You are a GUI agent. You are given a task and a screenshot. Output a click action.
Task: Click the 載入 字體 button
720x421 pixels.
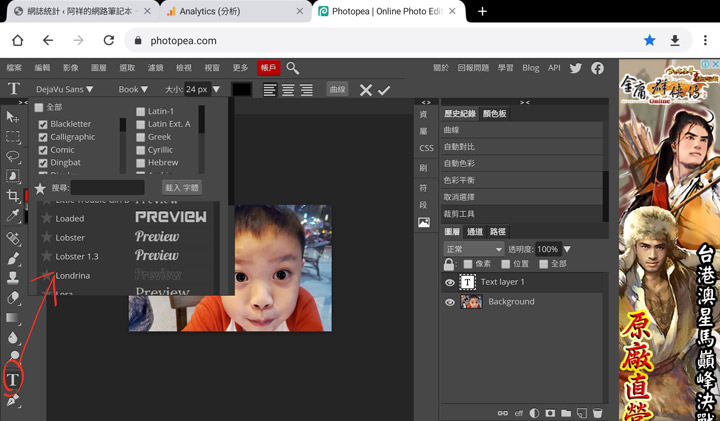(182, 187)
